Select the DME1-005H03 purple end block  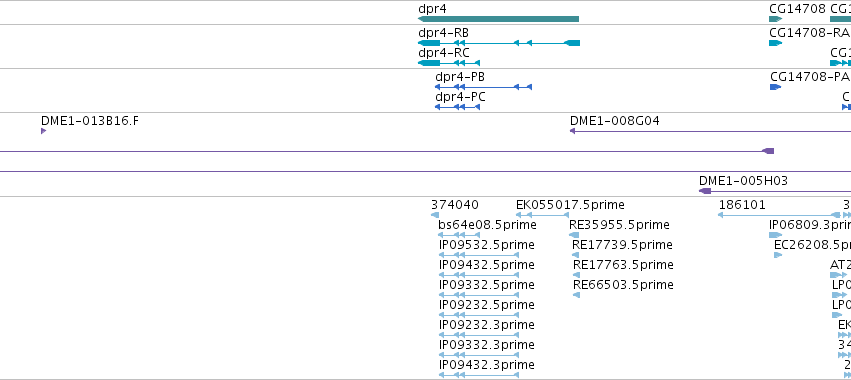(705, 191)
